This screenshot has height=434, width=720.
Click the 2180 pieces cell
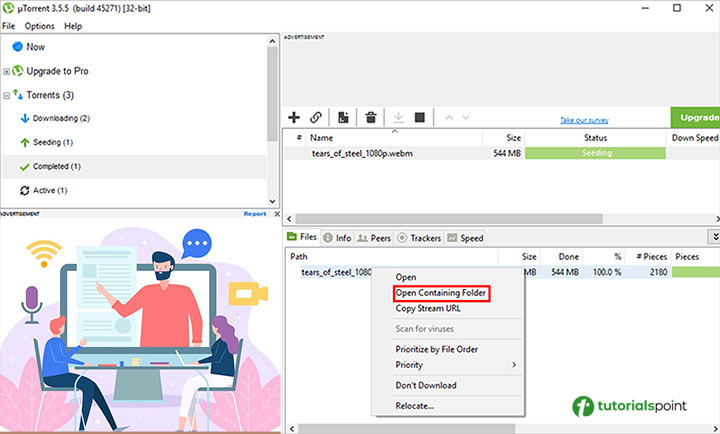658,272
